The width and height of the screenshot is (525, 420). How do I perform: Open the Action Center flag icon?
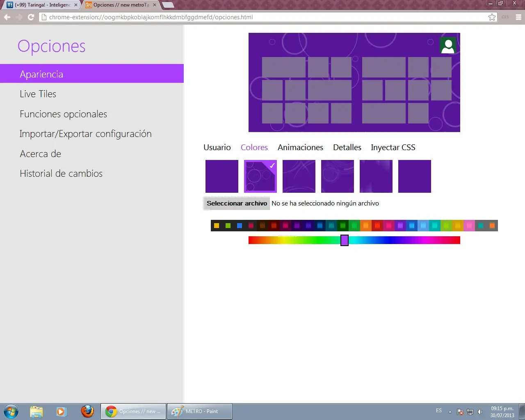(x=460, y=412)
